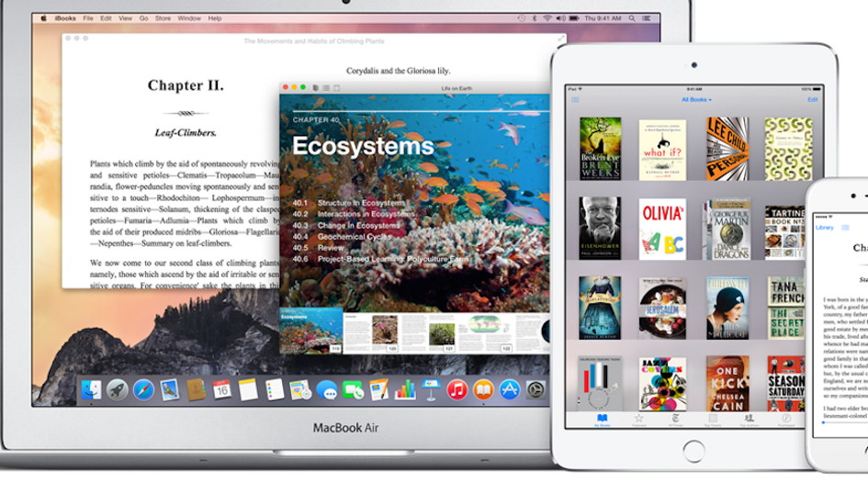Open section 40.2 Interactions in Ecosystems
This screenshot has height=483, width=868.
pyautogui.click(x=354, y=214)
